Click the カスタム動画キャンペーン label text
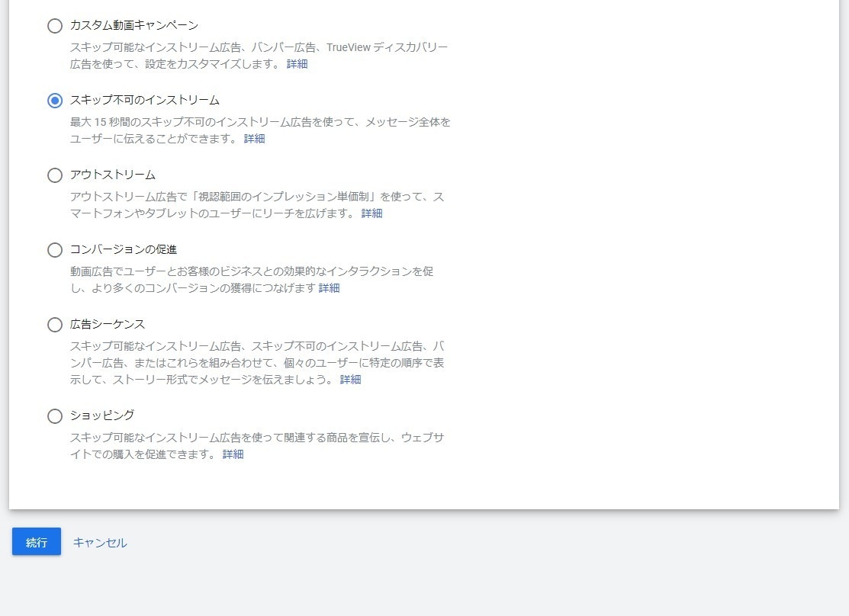 coord(134,25)
